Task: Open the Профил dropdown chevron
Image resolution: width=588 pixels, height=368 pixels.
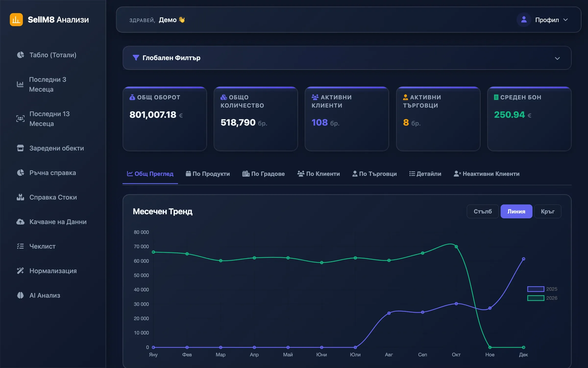Action: [x=565, y=20]
